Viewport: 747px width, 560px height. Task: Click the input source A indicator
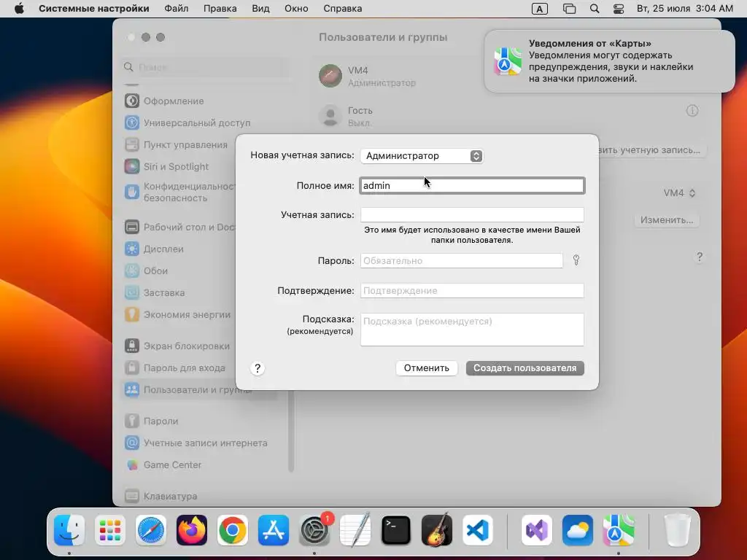point(539,9)
